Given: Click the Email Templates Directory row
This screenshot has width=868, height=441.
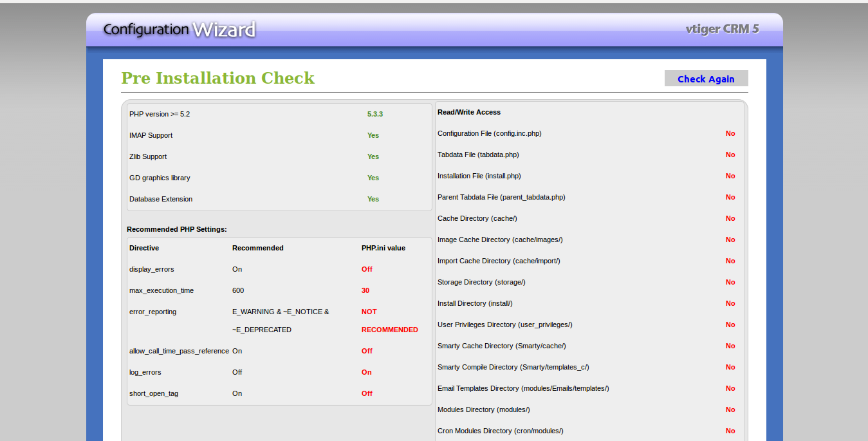Looking at the screenshot, I should tap(589, 388).
